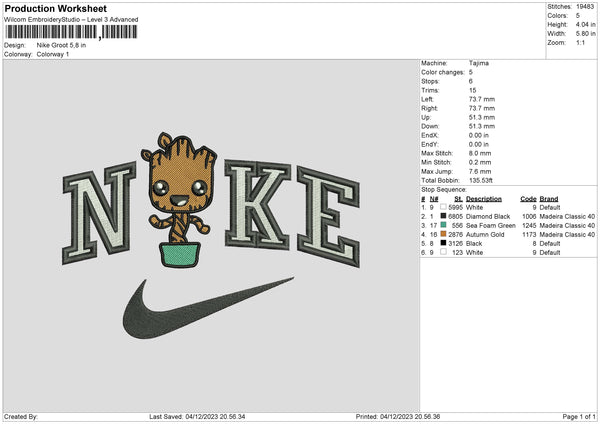Image resolution: width=600 pixels, height=424 pixels.
Task: Click the 'Code' column header
Action: coord(528,199)
